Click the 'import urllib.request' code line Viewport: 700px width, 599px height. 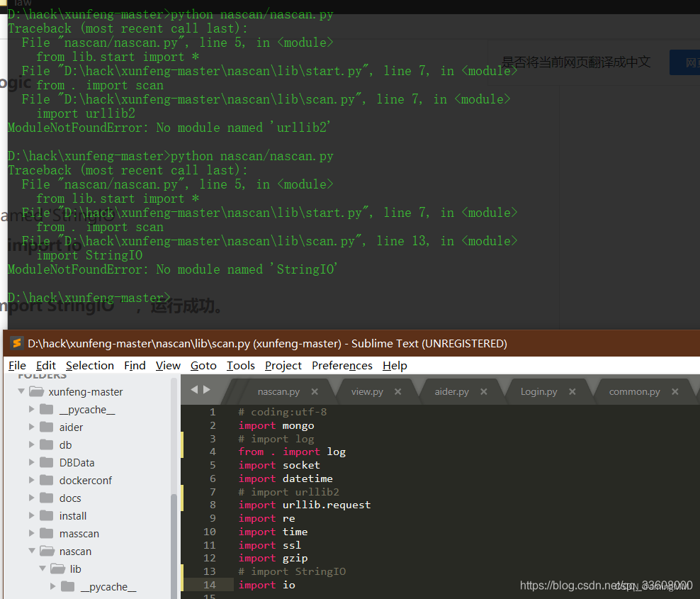point(305,505)
